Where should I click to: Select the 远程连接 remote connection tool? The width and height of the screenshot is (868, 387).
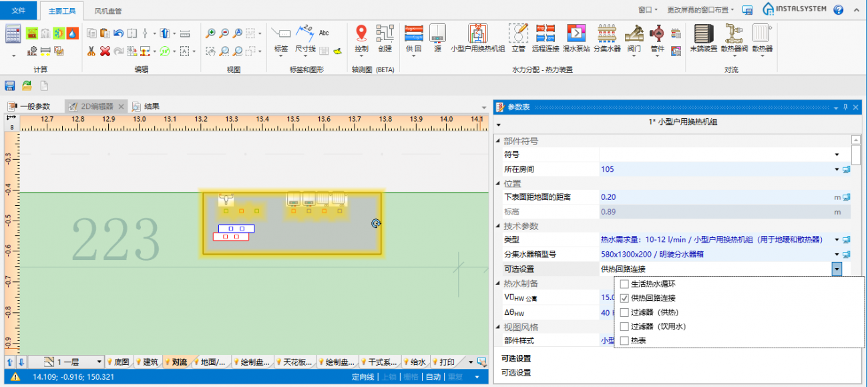[x=546, y=35]
